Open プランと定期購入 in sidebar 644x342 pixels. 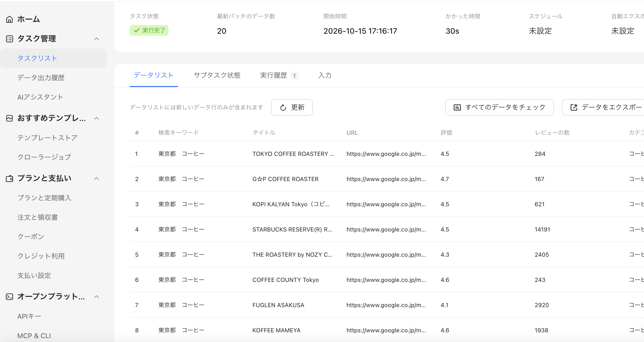[x=45, y=198]
